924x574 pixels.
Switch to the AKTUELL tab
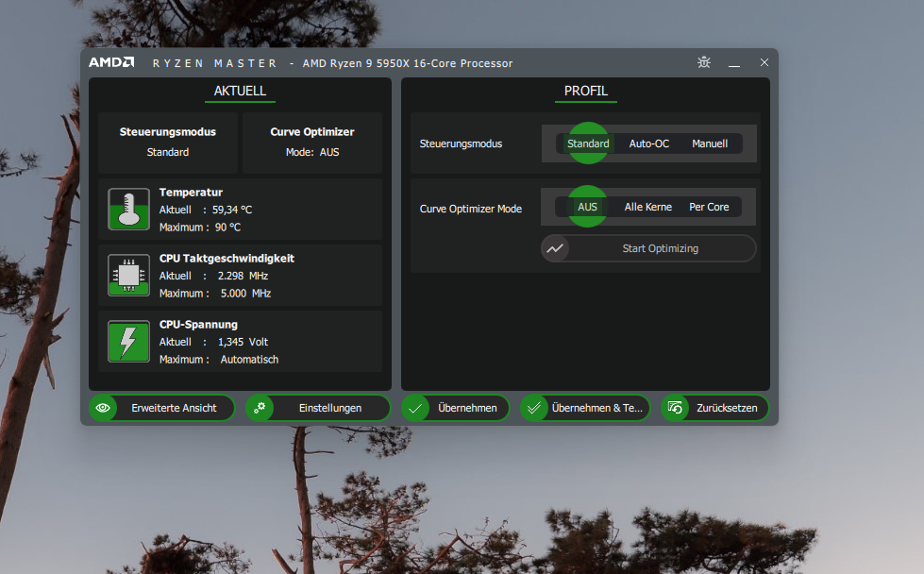coord(240,92)
